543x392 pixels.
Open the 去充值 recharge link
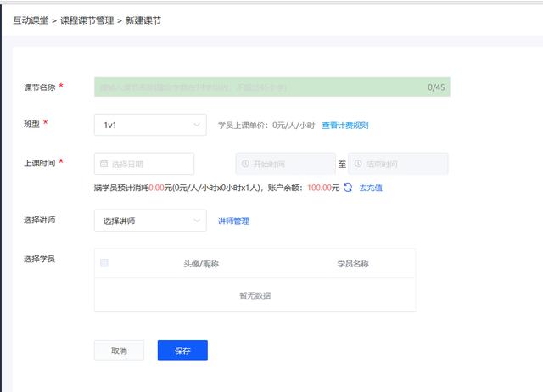371,188
